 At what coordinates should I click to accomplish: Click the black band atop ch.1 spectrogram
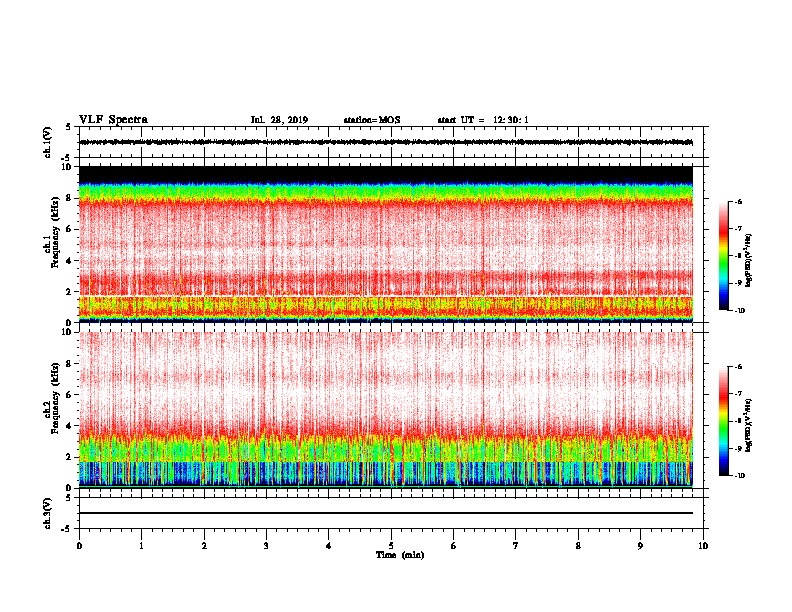tap(386, 175)
